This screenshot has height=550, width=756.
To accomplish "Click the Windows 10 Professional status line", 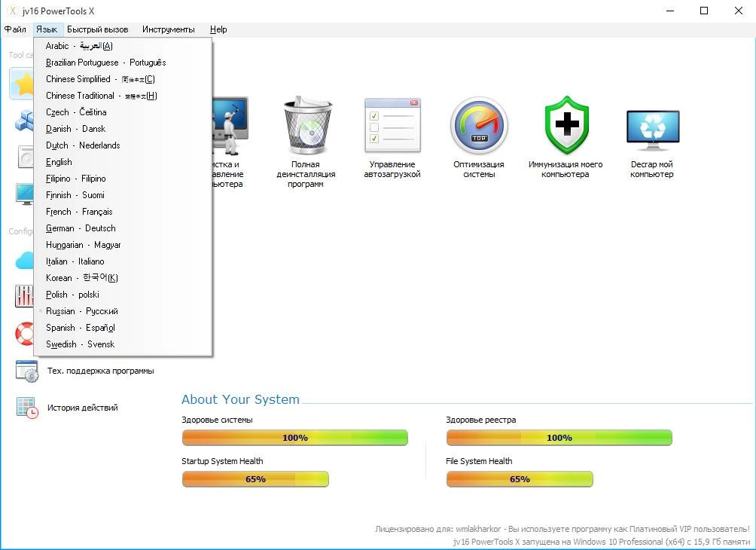I will (601, 542).
